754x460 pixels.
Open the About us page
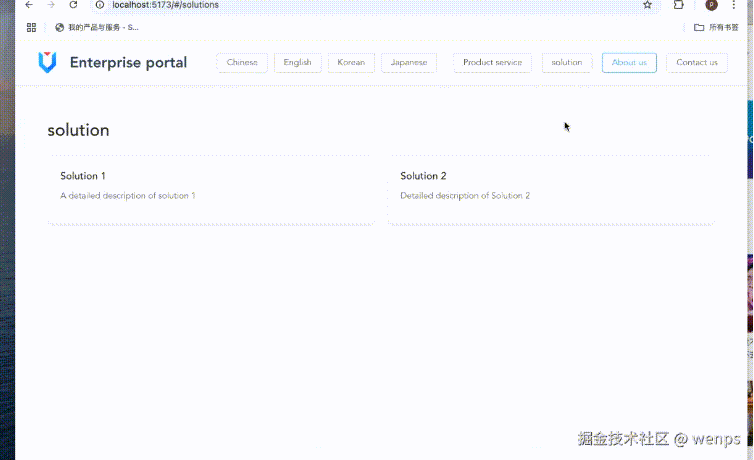pos(629,62)
